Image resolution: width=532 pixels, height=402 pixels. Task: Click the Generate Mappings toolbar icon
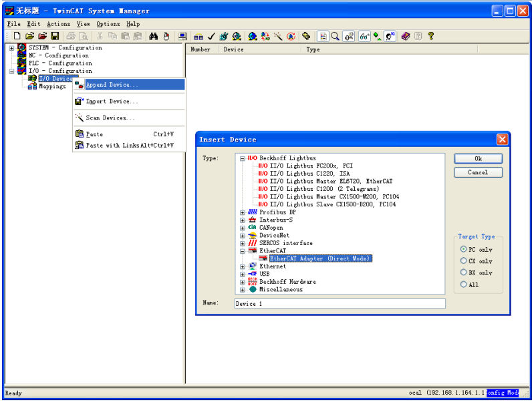click(x=198, y=36)
